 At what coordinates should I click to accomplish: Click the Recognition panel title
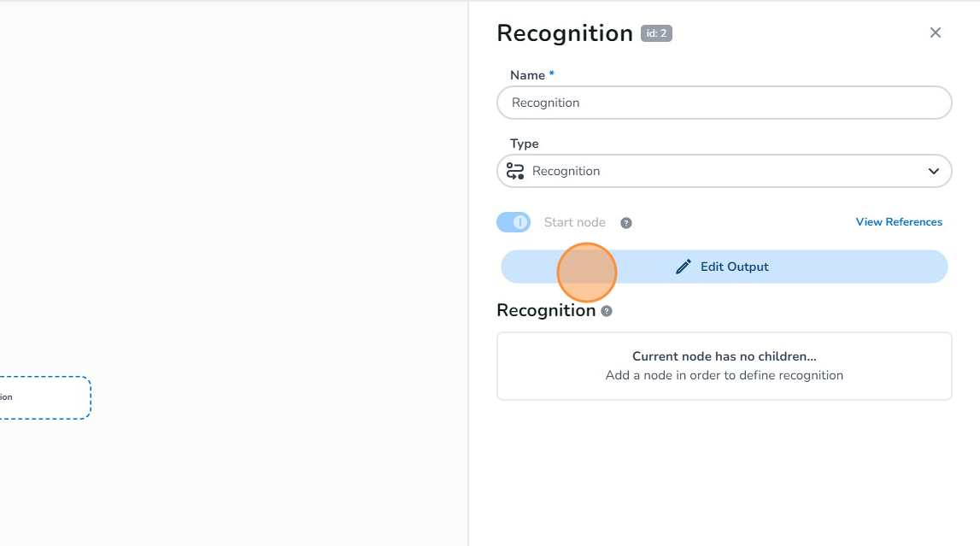(564, 33)
